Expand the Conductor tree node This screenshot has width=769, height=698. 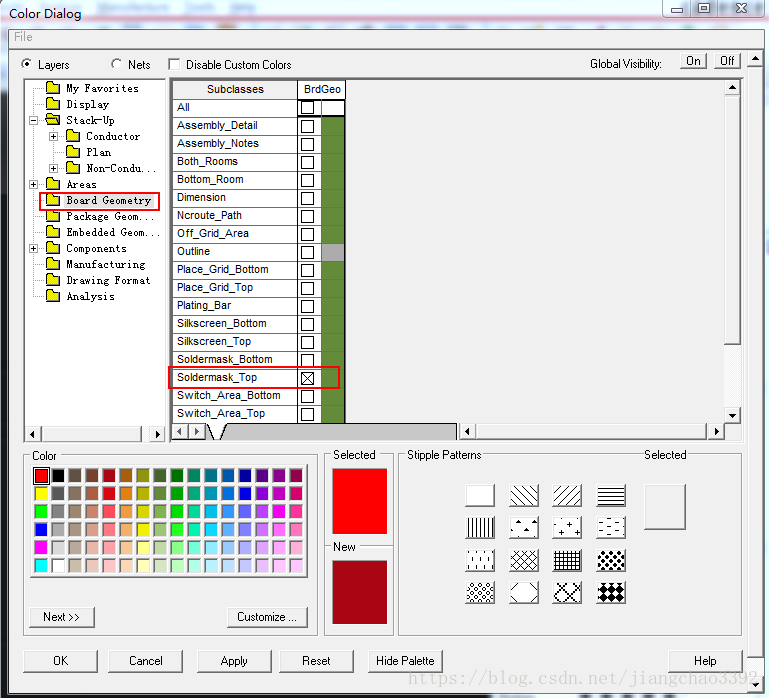53,136
